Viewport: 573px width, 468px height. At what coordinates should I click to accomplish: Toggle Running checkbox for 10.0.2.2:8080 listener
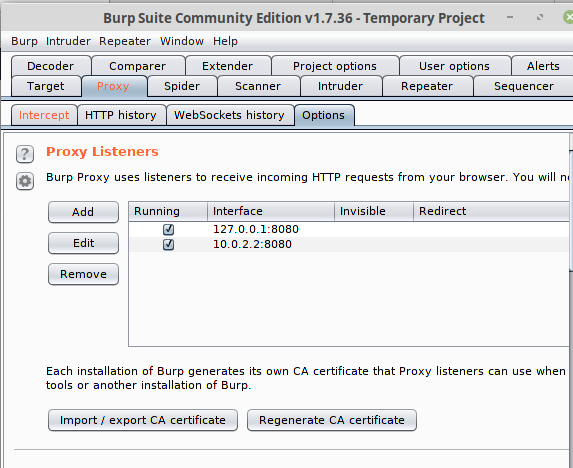pos(168,244)
